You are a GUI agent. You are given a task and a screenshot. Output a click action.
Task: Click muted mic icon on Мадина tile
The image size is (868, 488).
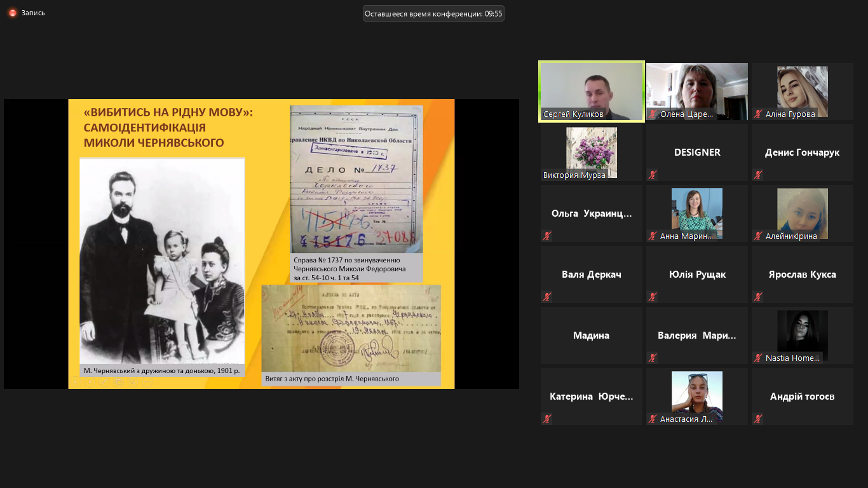[x=547, y=358]
